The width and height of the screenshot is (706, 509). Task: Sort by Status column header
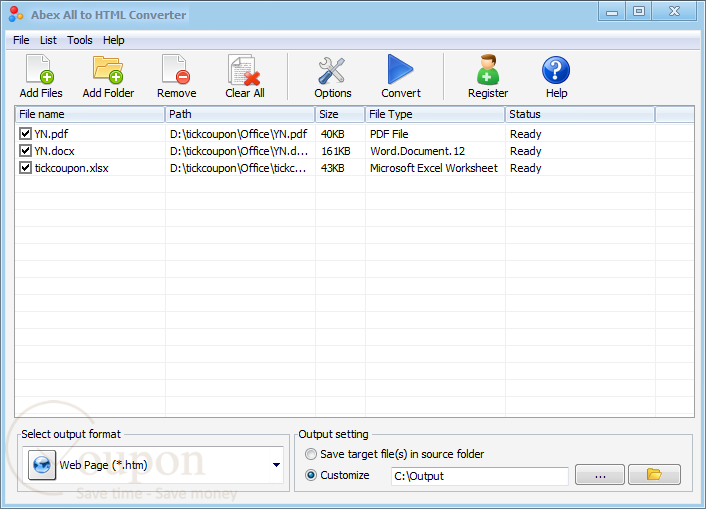point(580,114)
